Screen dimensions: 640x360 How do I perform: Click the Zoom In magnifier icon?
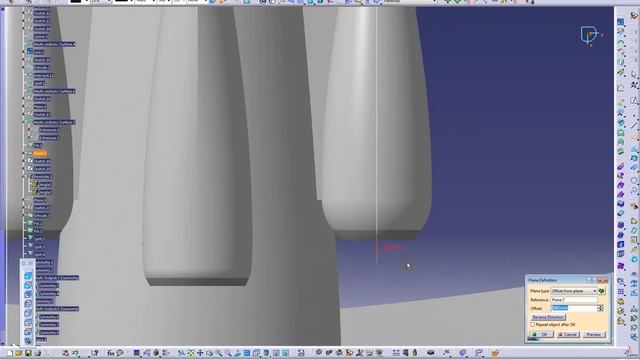219,353
